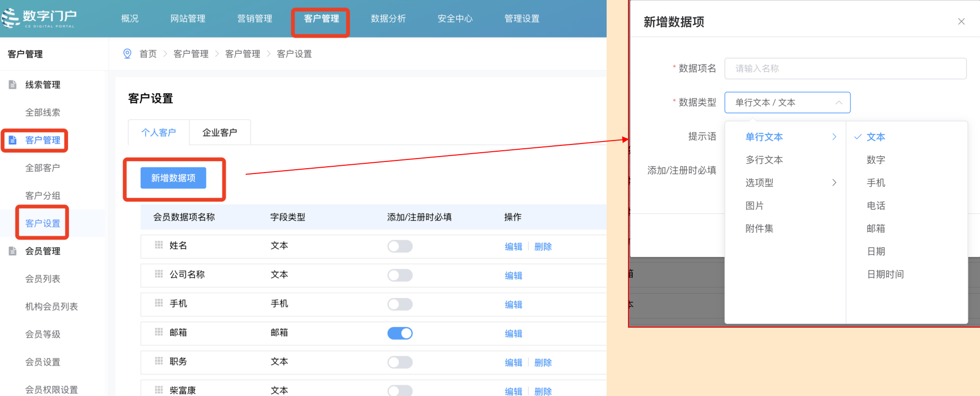Click the 会员管理 document icon in sidebar
980x396 pixels.
click(x=13, y=251)
